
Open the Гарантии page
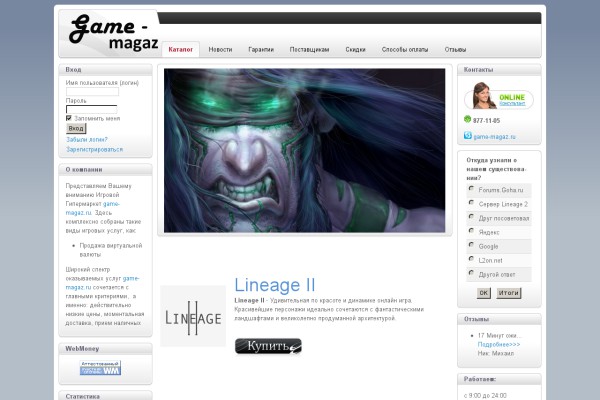click(x=261, y=49)
